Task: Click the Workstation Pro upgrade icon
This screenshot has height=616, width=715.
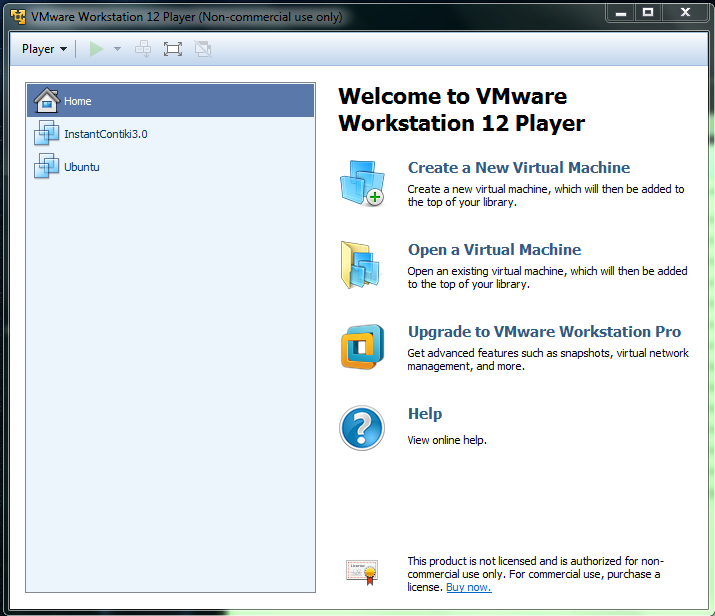Action: [363, 347]
